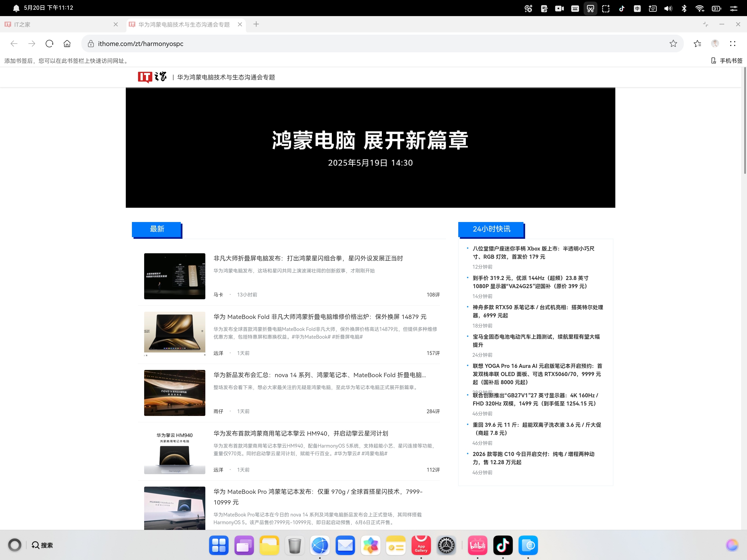747x560 pixels.
Task: Click the IT之家 site logo
Action: click(x=152, y=77)
